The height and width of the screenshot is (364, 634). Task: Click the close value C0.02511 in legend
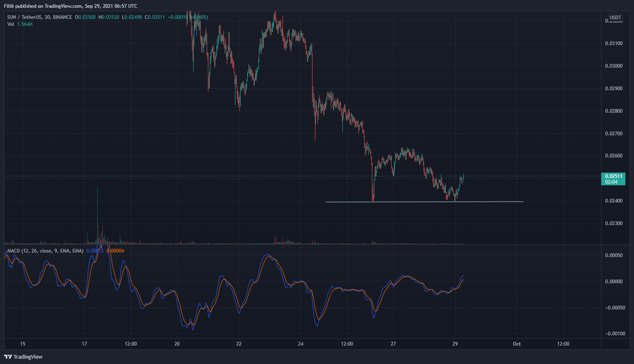click(x=155, y=17)
